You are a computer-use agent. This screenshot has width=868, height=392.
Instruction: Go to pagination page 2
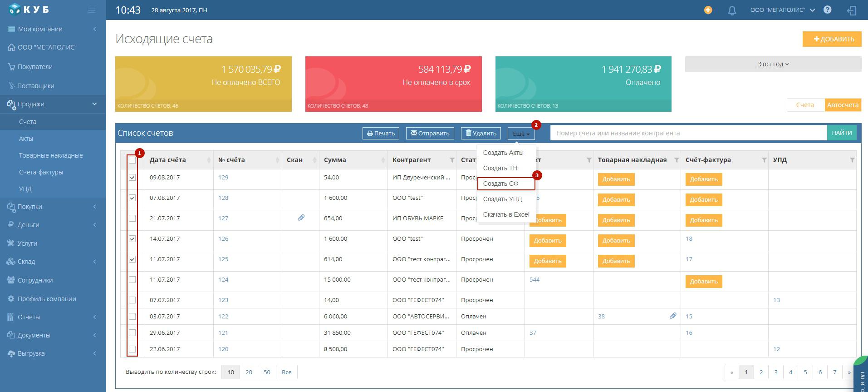tap(761, 372)
